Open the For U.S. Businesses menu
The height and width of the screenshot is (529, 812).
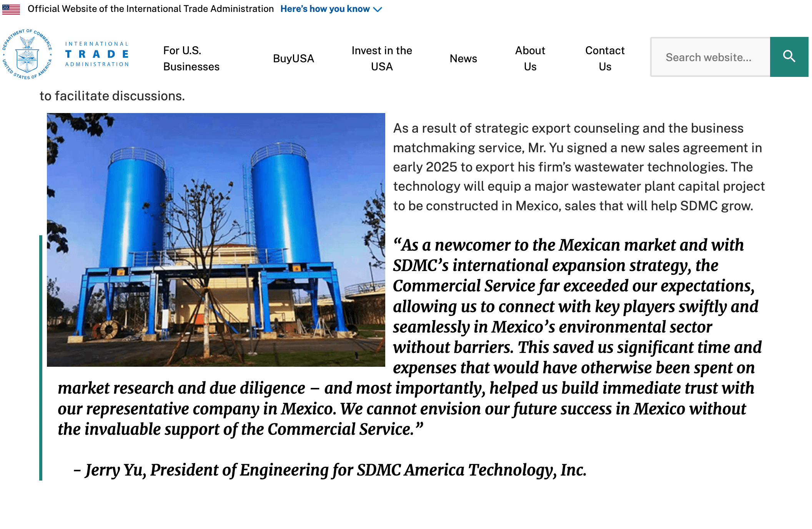point(191,58)
